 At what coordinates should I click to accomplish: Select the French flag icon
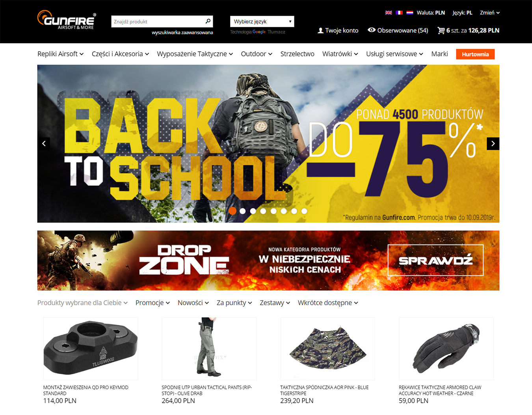[399, 13]
